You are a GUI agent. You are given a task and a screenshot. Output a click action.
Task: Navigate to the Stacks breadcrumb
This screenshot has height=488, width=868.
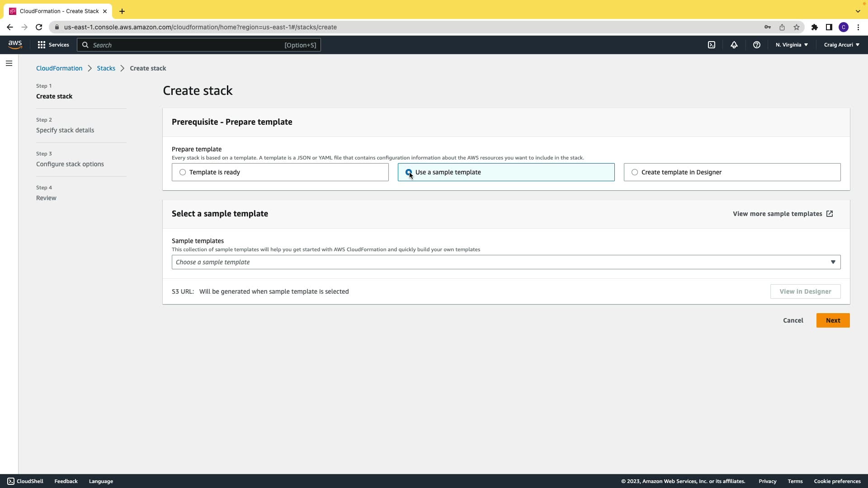coord(106,68)
